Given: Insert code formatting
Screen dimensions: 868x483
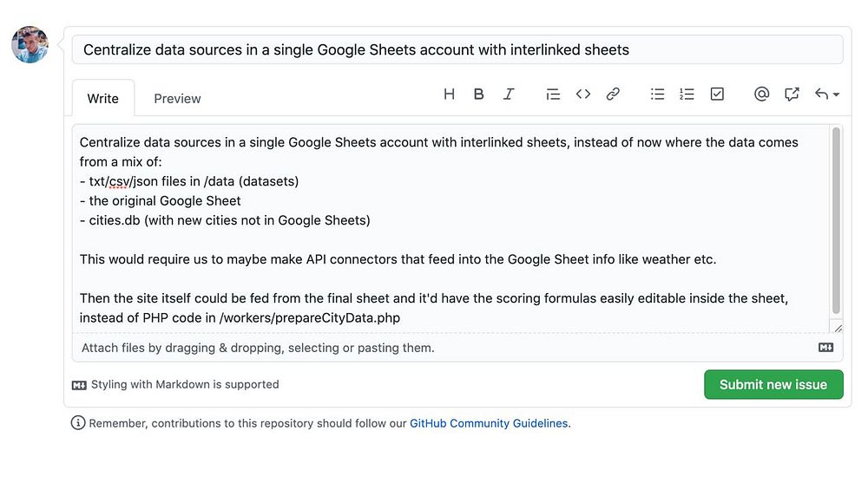Looking at the screenshot, I should click(x=583, y=95).
